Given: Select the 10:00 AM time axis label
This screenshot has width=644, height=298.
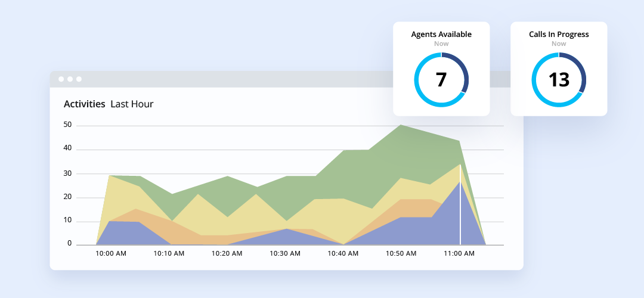Looking at the screenshot, I should tap(110, 254).
